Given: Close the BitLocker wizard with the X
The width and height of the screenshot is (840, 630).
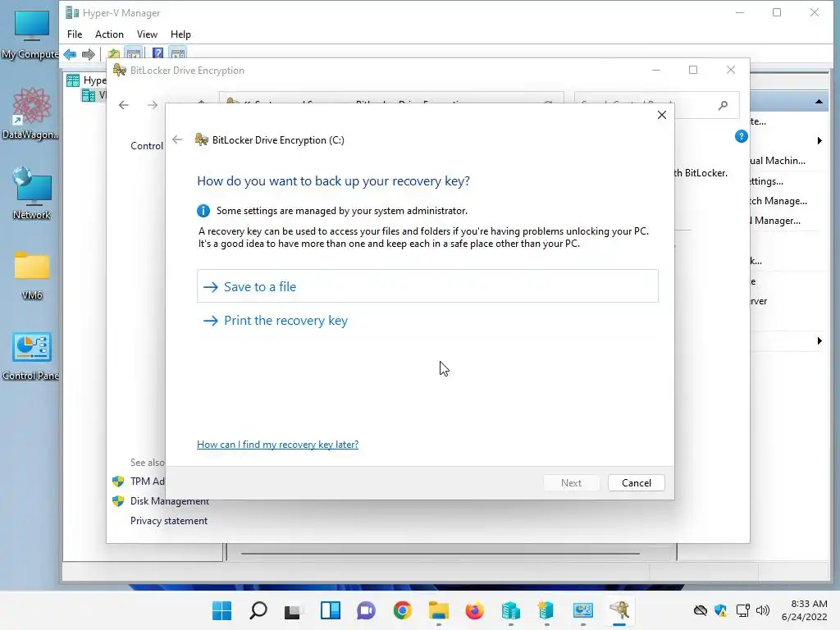Looking at the screenshot, I should [x=662, y=115].
